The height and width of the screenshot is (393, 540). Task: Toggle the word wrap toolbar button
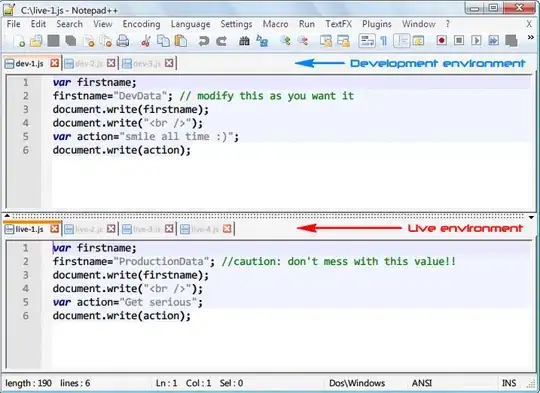[366, 41]
